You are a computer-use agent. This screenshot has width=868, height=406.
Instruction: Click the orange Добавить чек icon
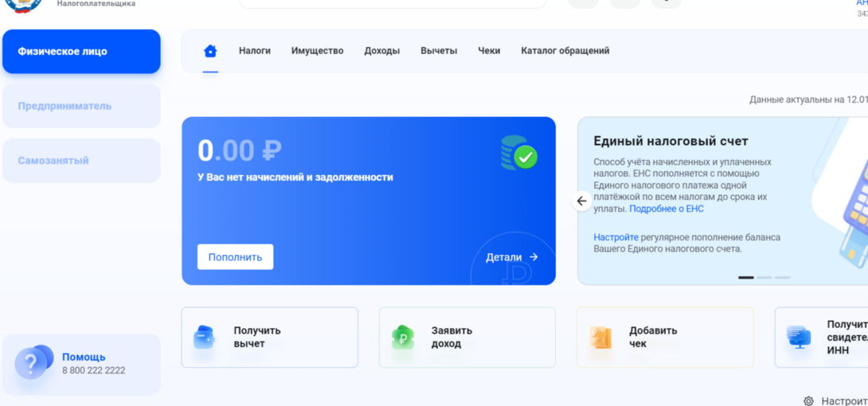coord(600,338)
